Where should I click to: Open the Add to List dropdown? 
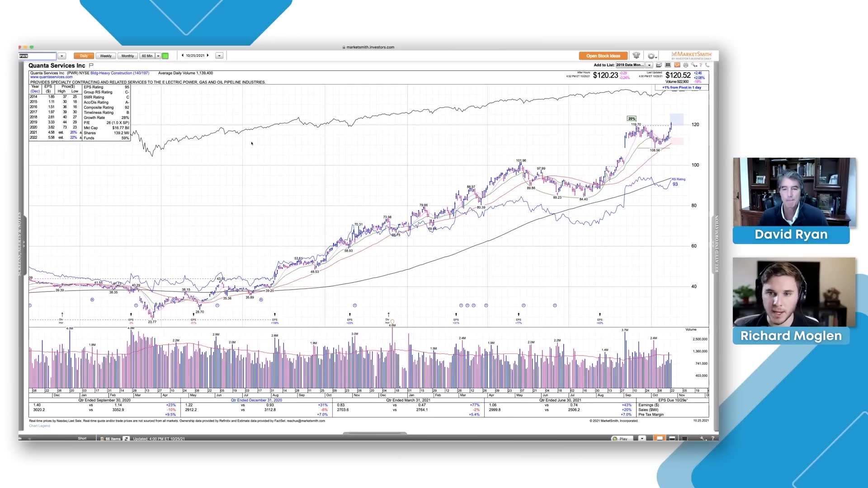[x=649, y=65]
